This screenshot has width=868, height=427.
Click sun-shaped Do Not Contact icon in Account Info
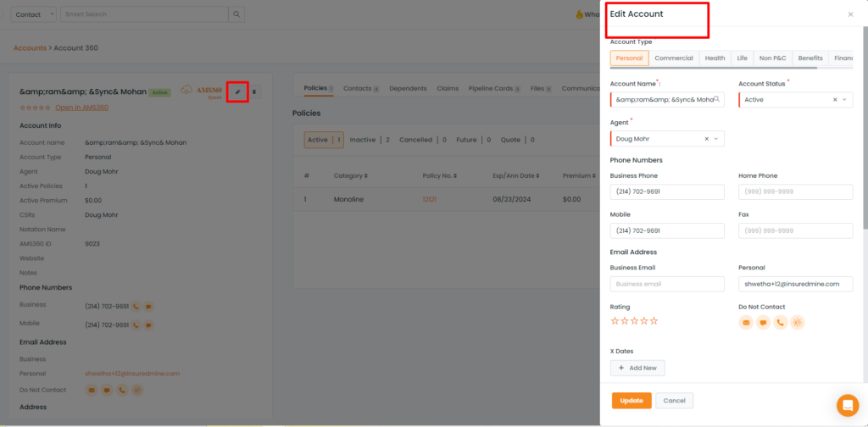137,390
